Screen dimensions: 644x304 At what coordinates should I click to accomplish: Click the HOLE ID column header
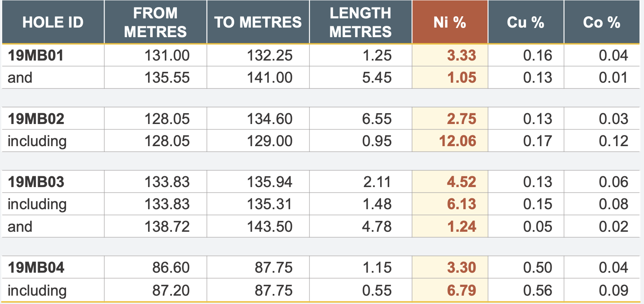tap(53, 23)
